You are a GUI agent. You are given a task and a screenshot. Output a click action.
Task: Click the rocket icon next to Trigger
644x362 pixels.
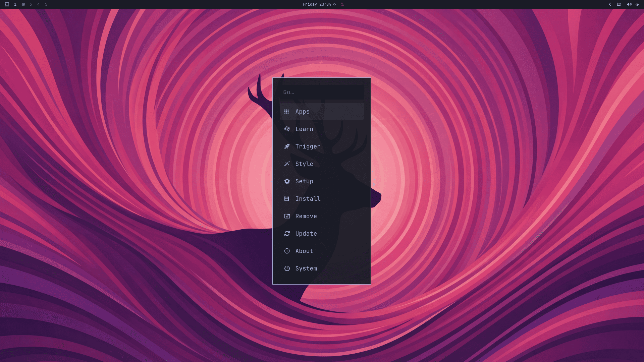287,146
